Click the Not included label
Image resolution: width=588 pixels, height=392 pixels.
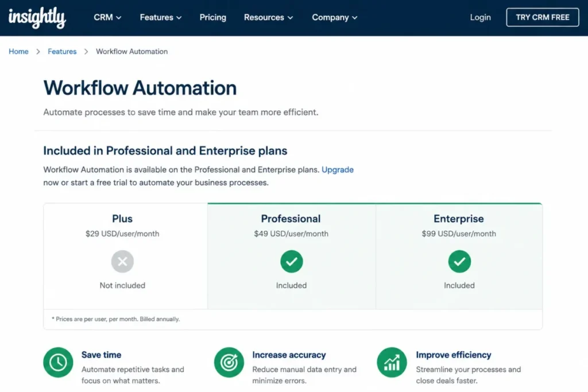click(122, 285)
